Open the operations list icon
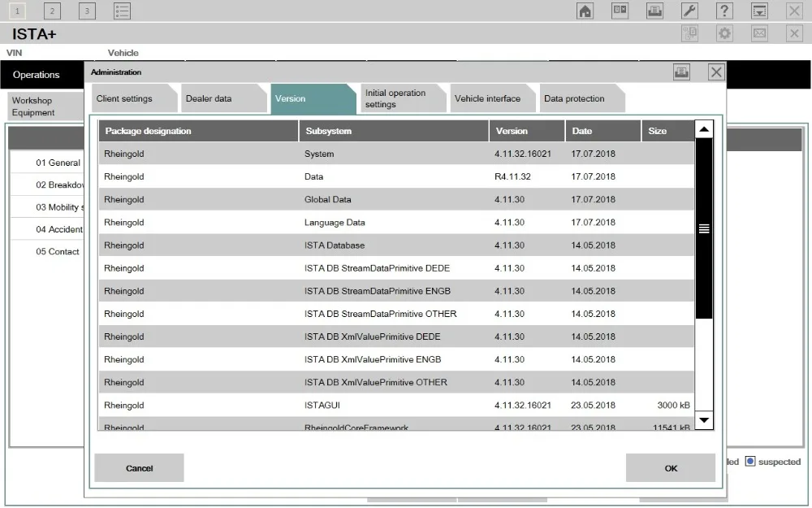 click(122, 11)
